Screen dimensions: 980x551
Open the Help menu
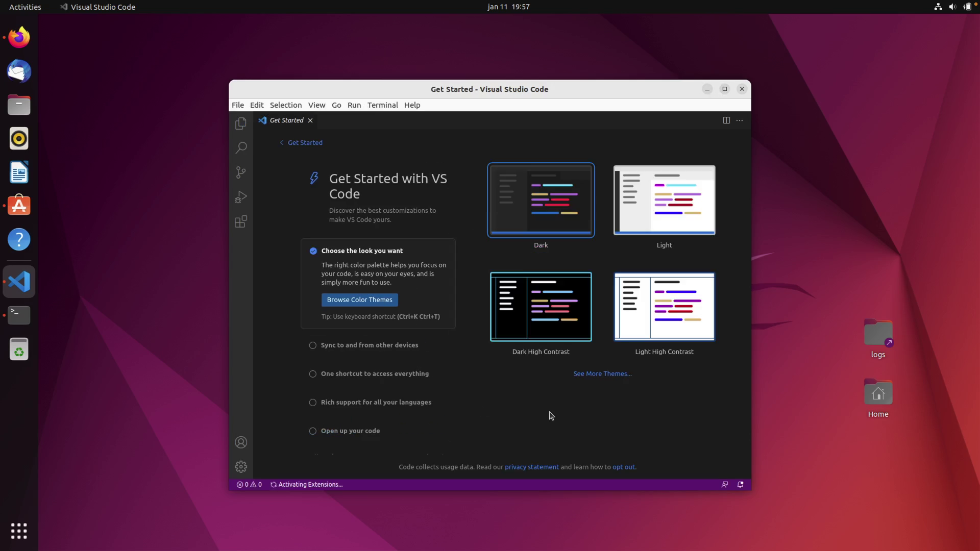(x=412, y=105)
